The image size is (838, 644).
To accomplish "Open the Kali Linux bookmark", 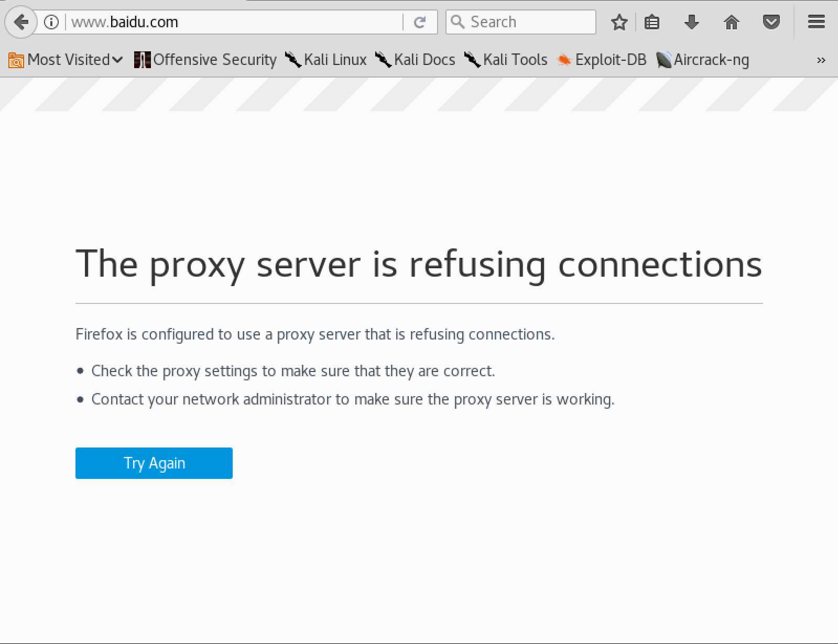I will coord(326,60).
